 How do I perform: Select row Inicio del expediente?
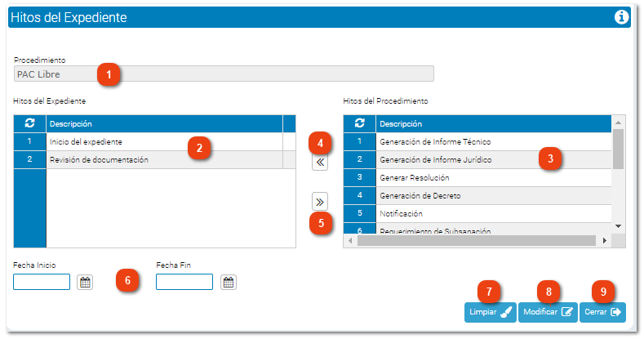tap(154, 141)
